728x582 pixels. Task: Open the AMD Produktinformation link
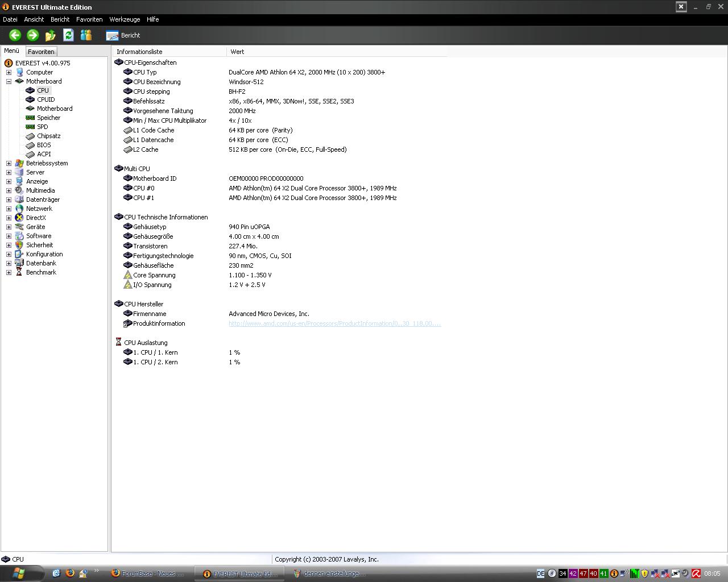click(x=334, y=323)
